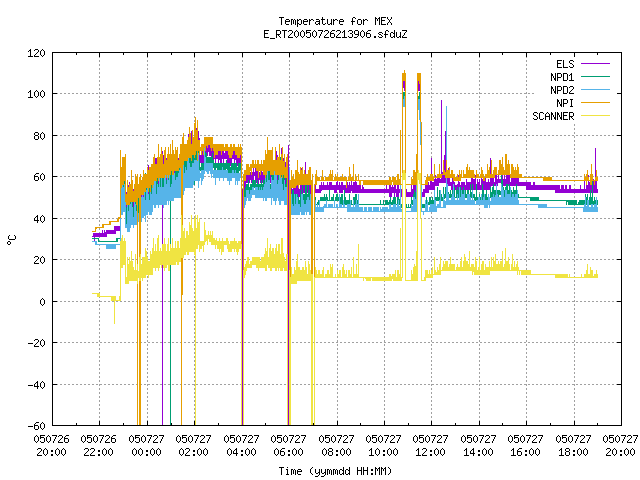
Task: Click the y-axis tick label 40
Action: (40, 219)
